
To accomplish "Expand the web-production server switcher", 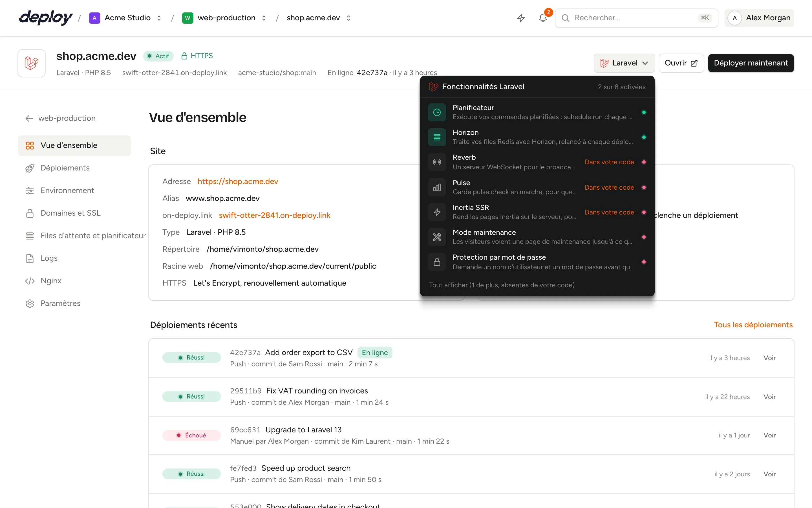I will (x=264, y=18).
